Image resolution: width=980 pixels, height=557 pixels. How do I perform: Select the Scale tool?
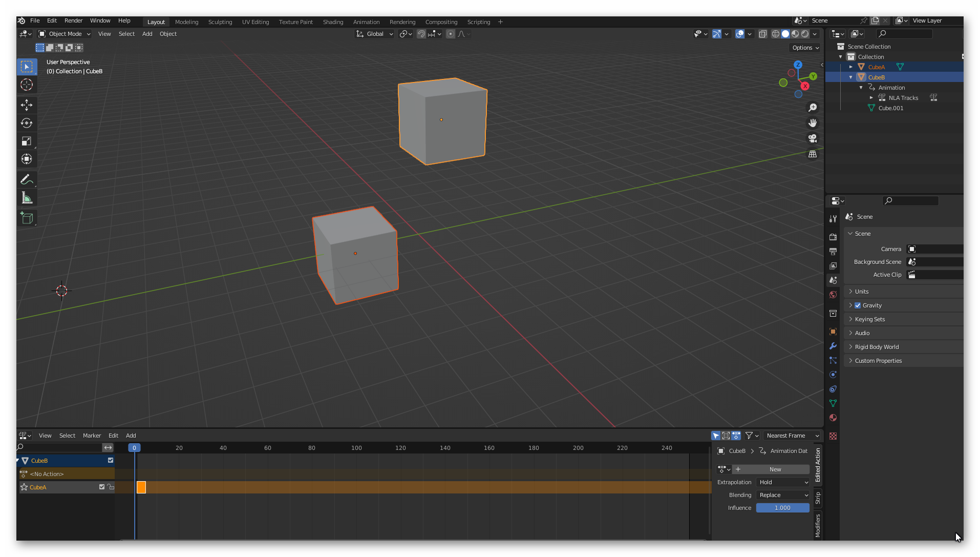27,141
